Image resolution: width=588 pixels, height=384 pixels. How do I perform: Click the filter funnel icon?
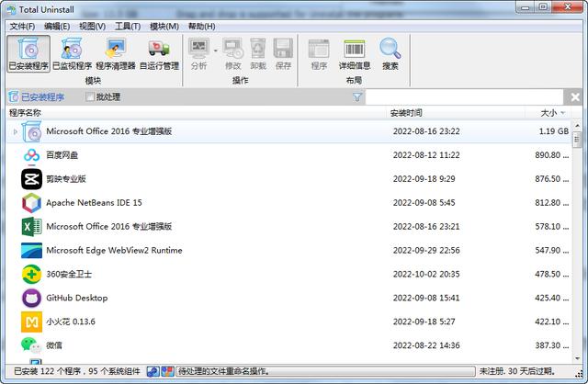(357, 97)
